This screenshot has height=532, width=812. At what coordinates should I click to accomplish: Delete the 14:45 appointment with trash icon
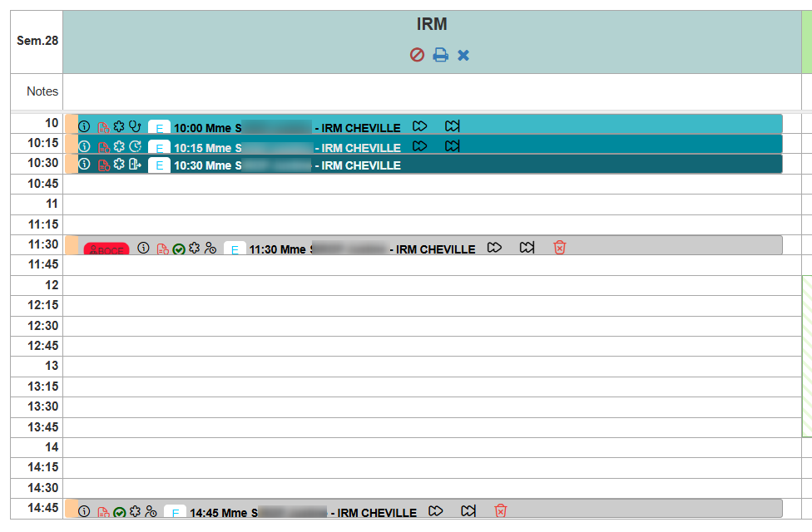point(500,510)
